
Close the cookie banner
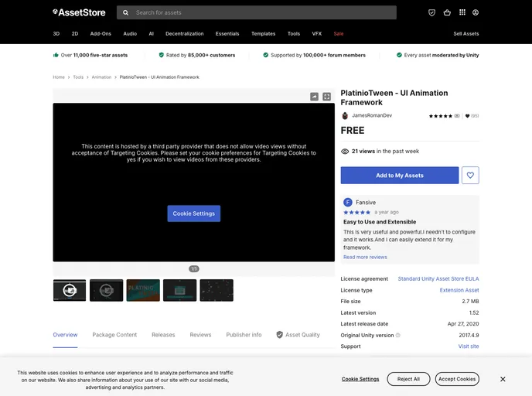point(503,379)
